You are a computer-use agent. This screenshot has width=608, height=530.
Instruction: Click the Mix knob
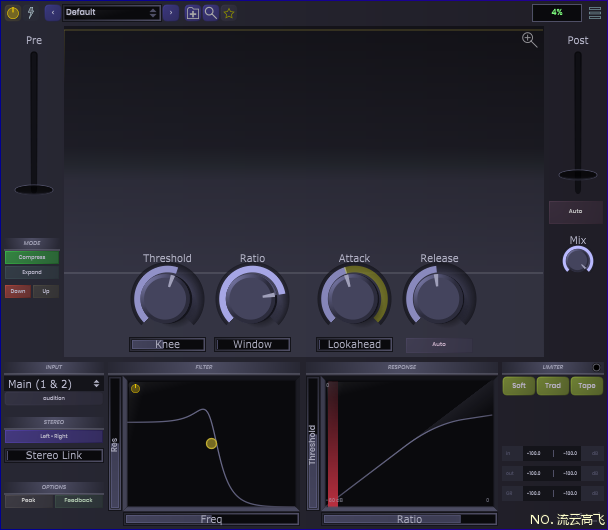coord(578,261)
